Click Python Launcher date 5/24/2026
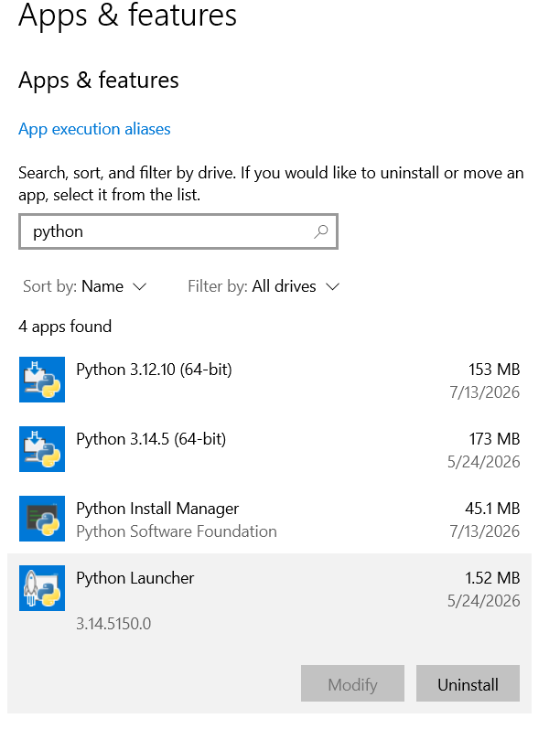The image size is (560, 740). pyautogui.click(x=483, y=601)
